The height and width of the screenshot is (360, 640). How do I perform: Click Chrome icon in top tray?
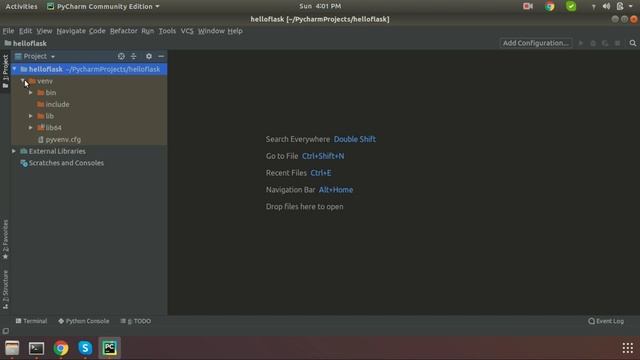click(x=550, y=6)
